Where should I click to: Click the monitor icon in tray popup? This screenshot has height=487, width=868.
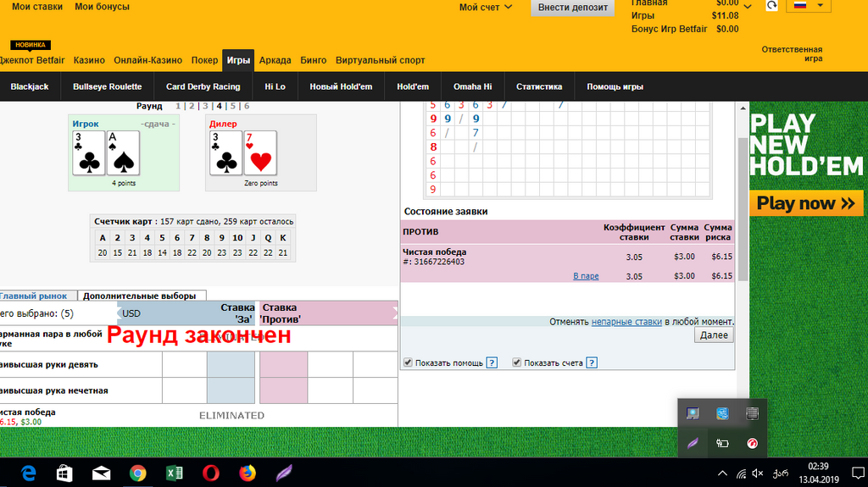coord(693,413)
